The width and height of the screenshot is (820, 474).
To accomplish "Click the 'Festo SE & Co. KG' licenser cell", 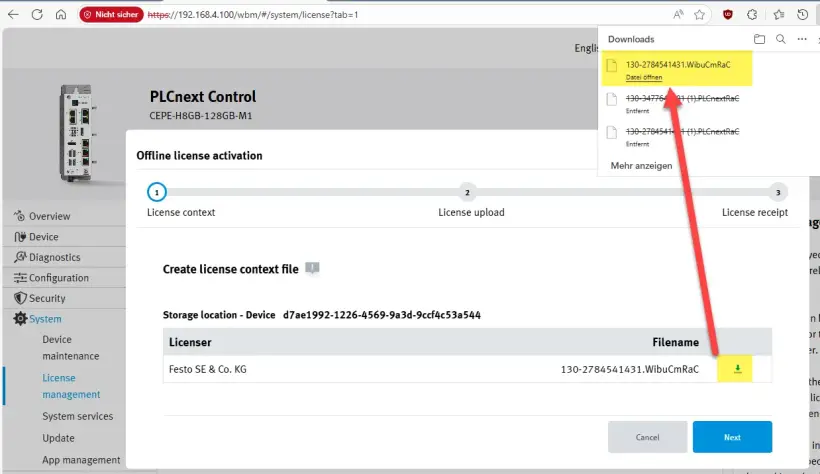I will click(x=208, y=369).
